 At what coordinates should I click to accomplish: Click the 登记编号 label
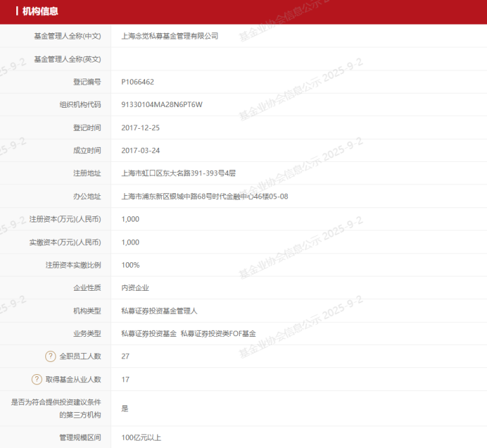coord(87,82)
